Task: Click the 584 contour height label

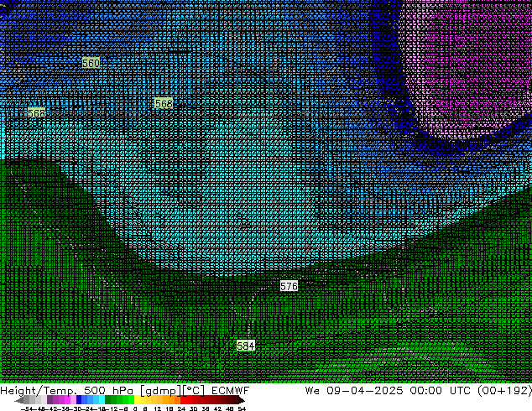Action: tap(246, 346)
